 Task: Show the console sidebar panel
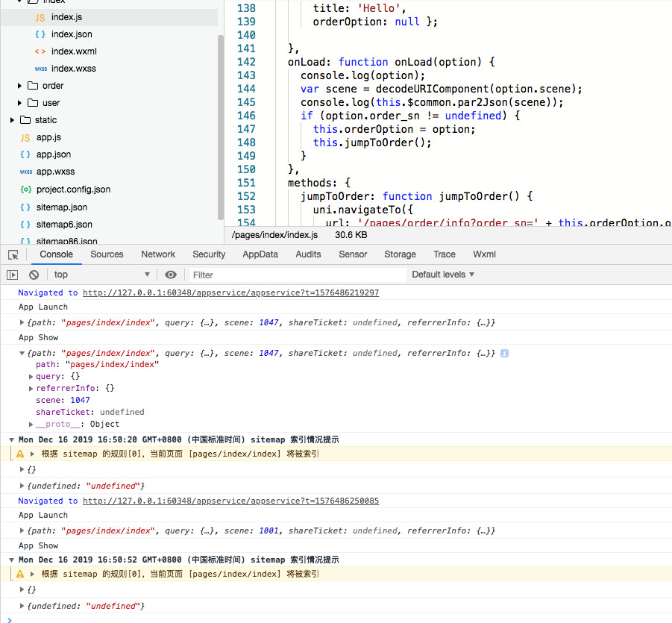pyautogui.click(x=13, y=275)
